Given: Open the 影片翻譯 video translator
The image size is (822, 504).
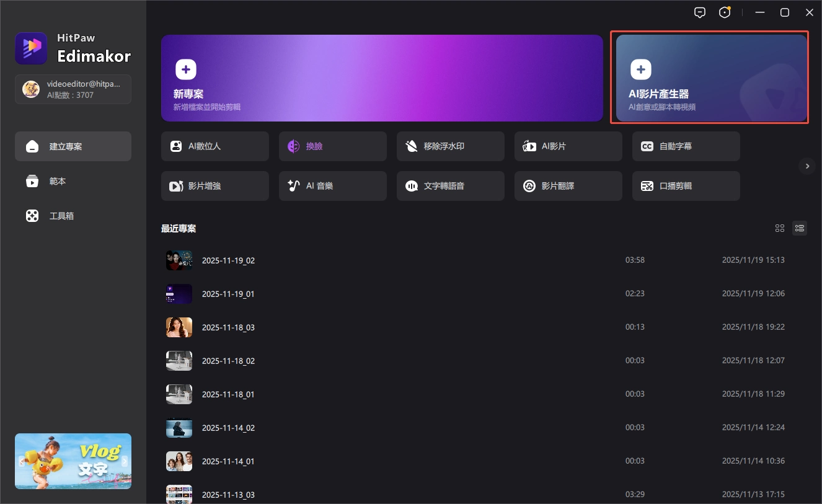Looking at the screenshot, I should [568, 186].
